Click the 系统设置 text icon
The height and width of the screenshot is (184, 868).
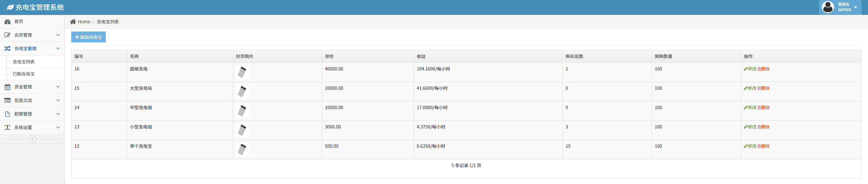point(7,127)
